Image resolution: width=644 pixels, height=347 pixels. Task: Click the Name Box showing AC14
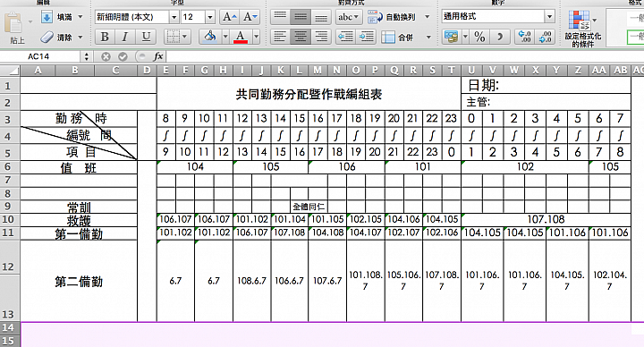point(39,56)
